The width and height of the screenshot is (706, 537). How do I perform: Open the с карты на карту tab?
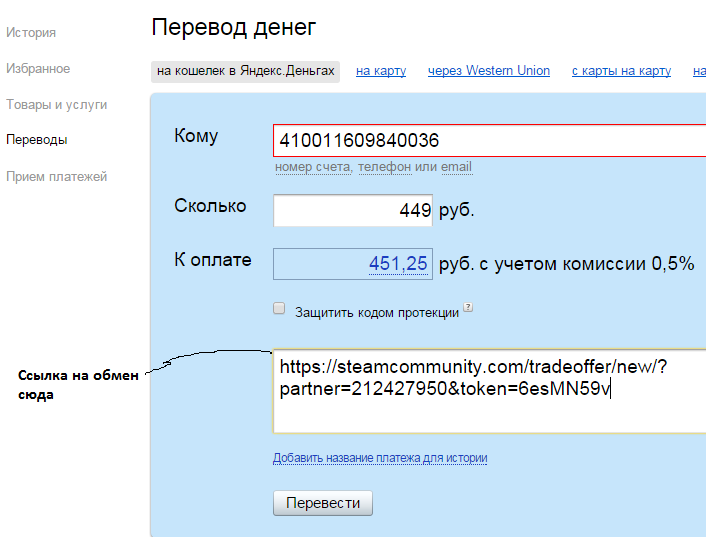[621, 71]
